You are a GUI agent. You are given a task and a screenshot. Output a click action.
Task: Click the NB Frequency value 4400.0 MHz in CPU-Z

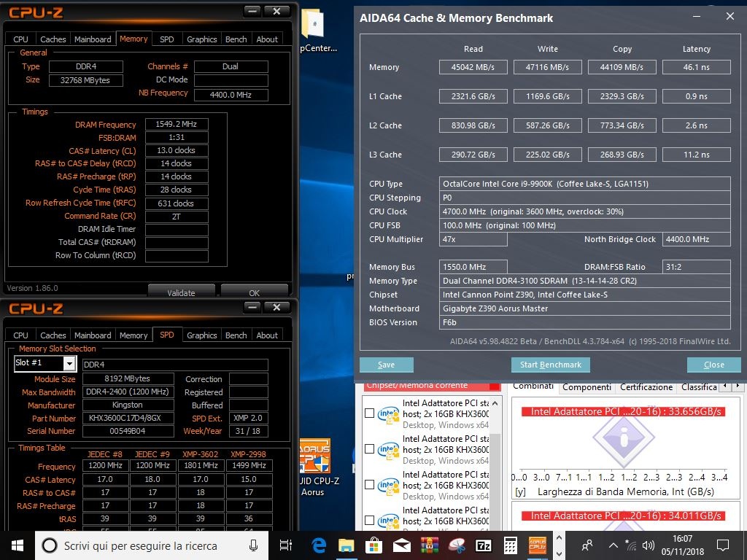(x=231, y=95)
